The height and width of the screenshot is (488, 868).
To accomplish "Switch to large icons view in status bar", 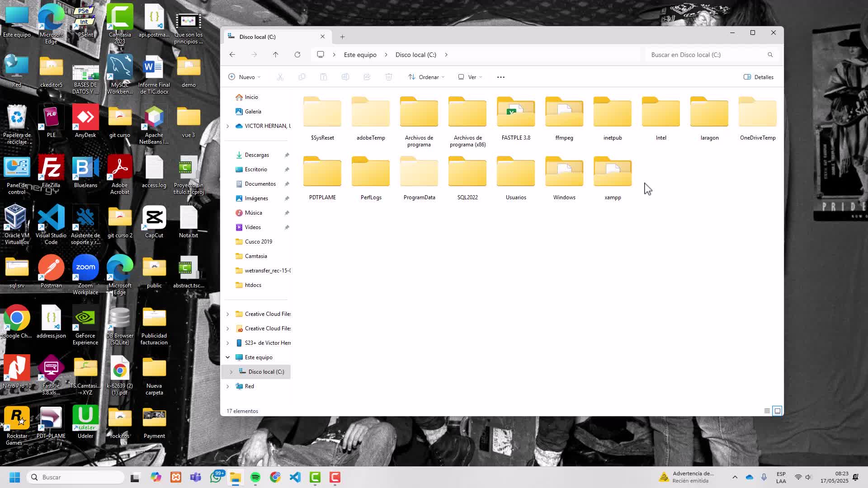I will coord(777,411).
